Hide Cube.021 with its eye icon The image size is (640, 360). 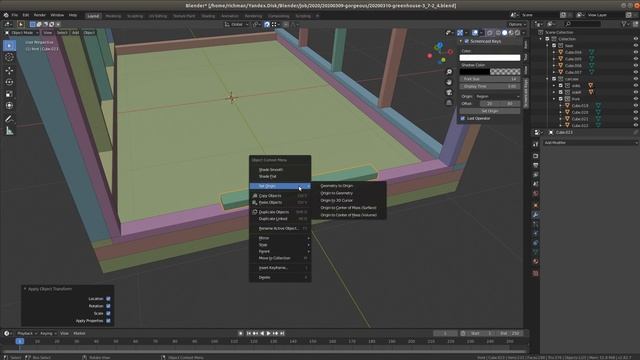click(x=636, y=119)
